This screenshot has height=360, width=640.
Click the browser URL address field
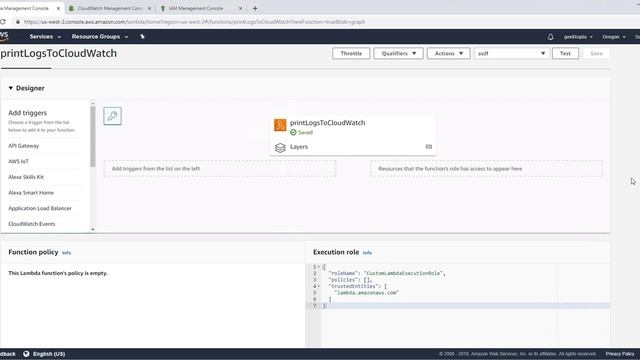pos(194,22)
